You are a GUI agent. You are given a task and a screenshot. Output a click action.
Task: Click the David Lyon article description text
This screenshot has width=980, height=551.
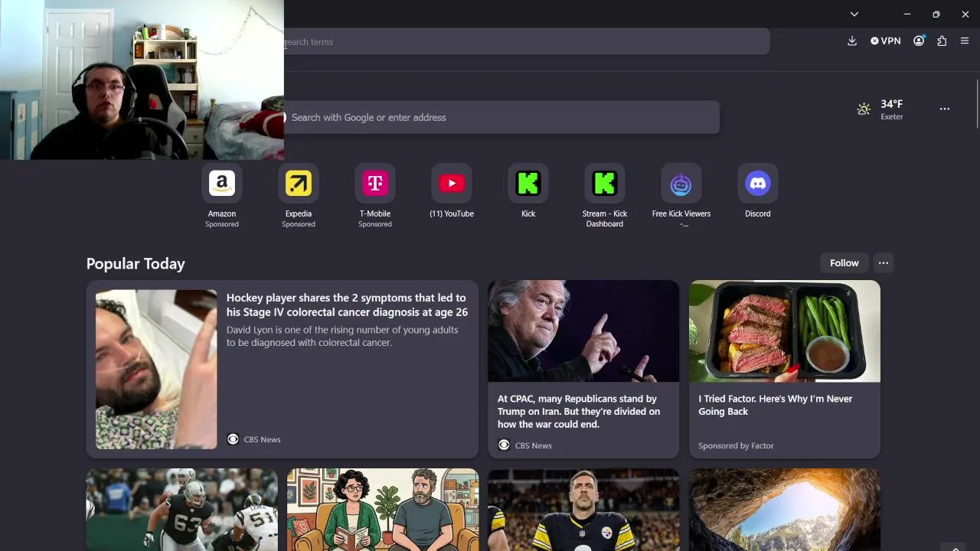click(342, 336)
